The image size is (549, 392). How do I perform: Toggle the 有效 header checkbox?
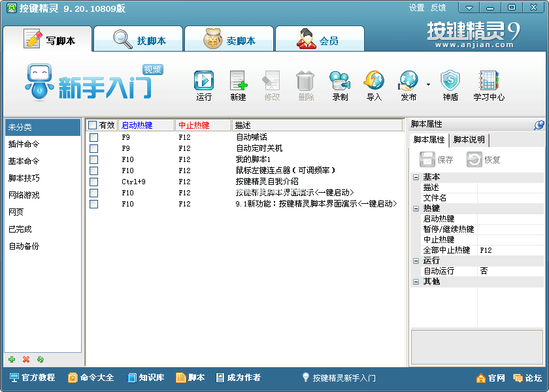[x=92, y=125]
